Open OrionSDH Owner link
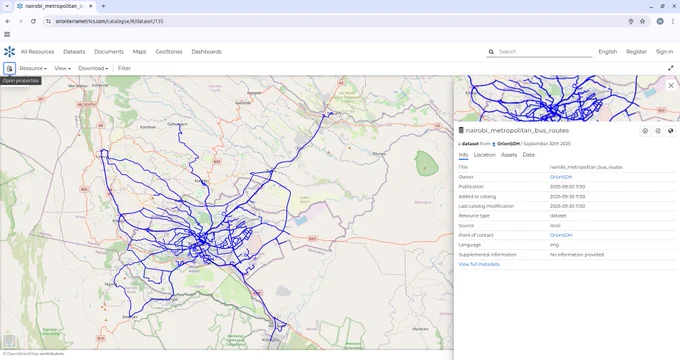Image resolution: width=680 pixels, height=360 pixels. 561,177
